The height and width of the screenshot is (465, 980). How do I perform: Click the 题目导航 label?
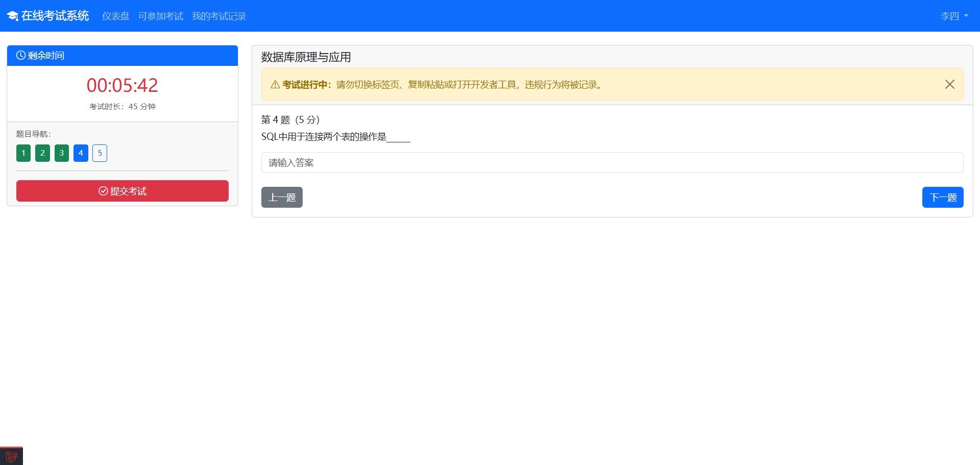click(x=34, y=134)
